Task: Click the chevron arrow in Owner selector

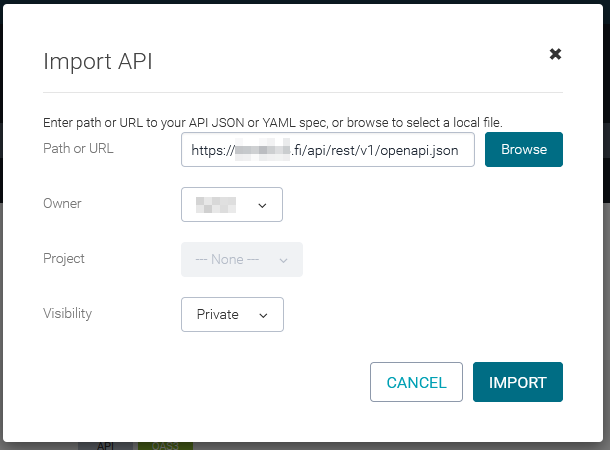Action: point(263,205)
